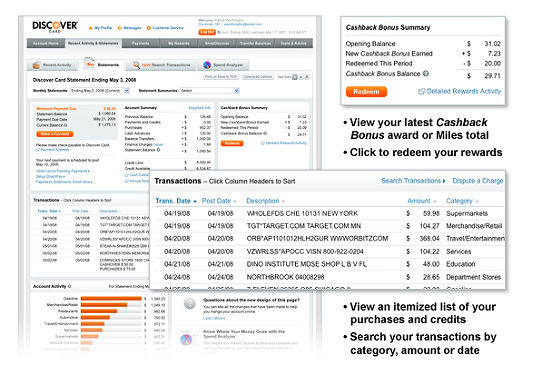The height and width of the screenshot is (369, 542).
Task: Open the Customer Service link
Action: [x=168, y=28]
